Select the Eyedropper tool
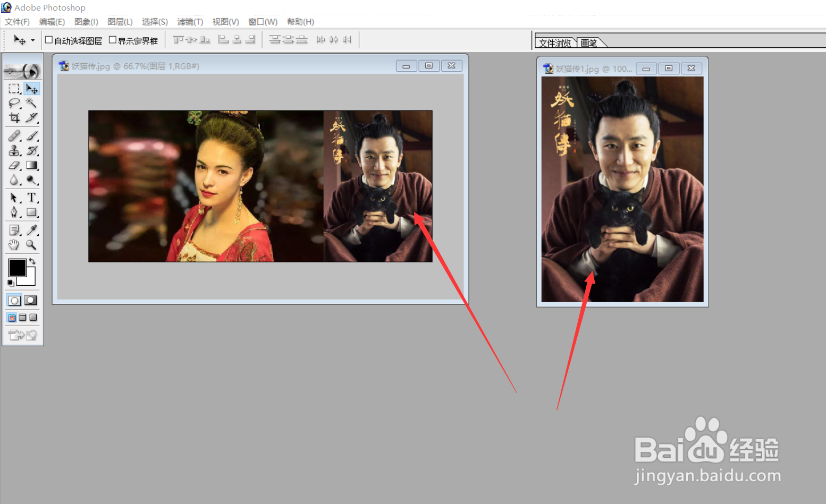The width and height of the screenshot is (826, 504). pos(32,230)
